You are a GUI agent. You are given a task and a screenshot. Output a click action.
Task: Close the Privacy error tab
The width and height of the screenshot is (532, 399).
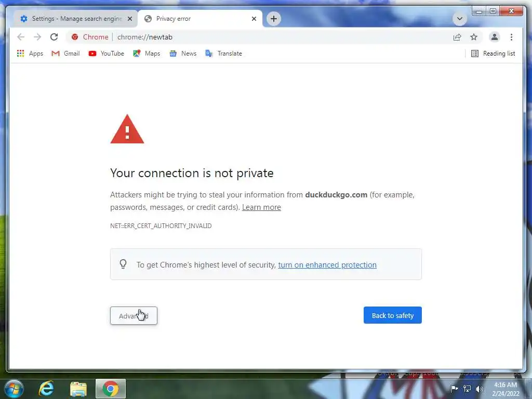pos(254,19)
